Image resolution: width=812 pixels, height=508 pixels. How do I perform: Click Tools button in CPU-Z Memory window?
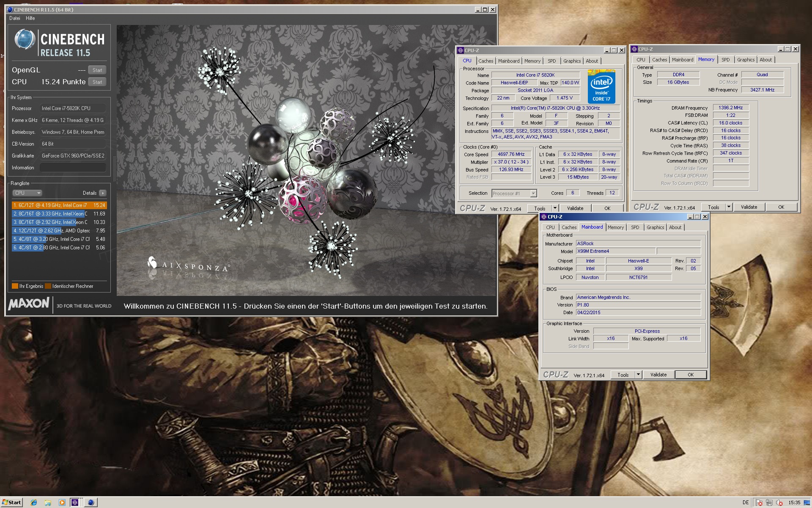[714, 207]
